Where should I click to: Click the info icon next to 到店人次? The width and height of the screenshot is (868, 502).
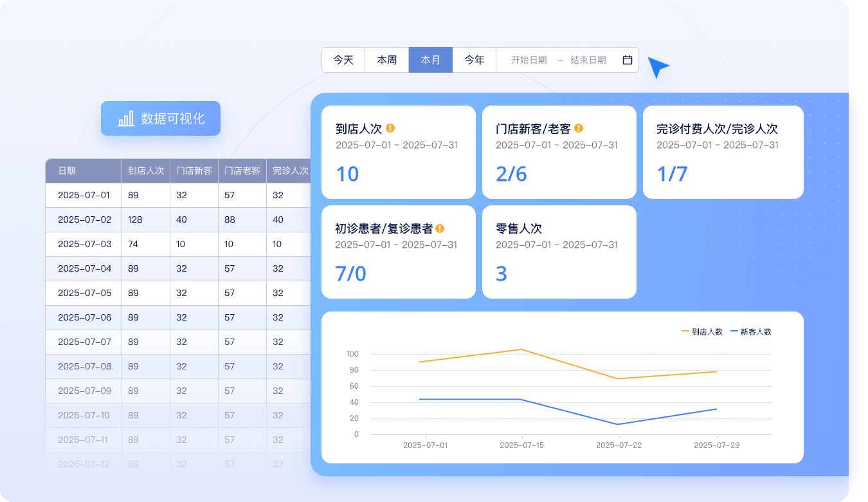point(390,128)
